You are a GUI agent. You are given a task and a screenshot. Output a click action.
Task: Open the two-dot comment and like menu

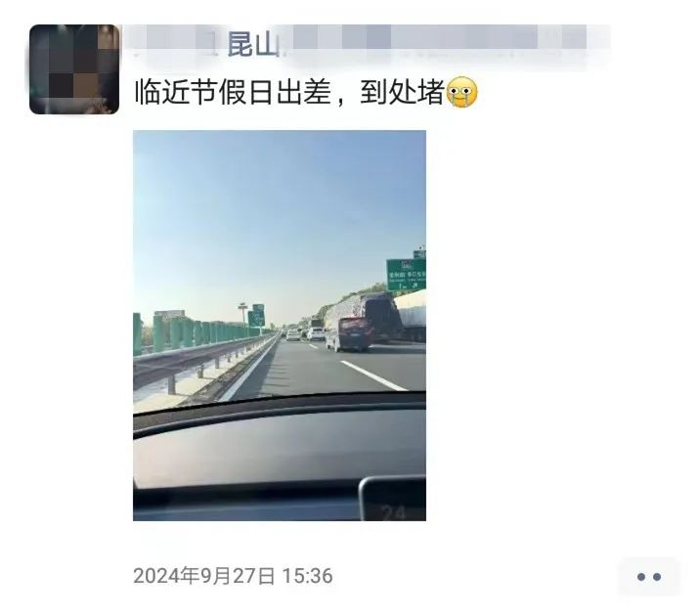click(649, 577)
